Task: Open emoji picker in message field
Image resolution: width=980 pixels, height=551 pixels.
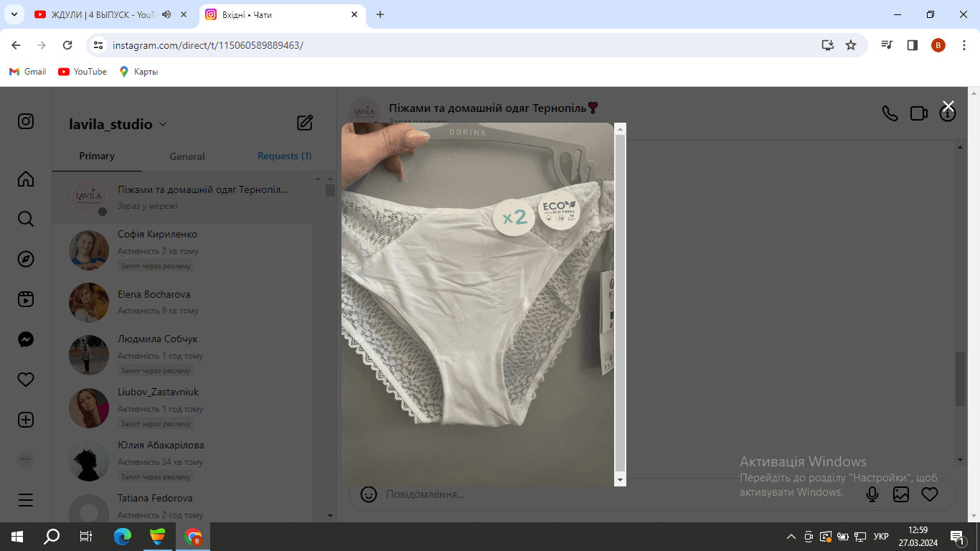Action: point(369,494)
